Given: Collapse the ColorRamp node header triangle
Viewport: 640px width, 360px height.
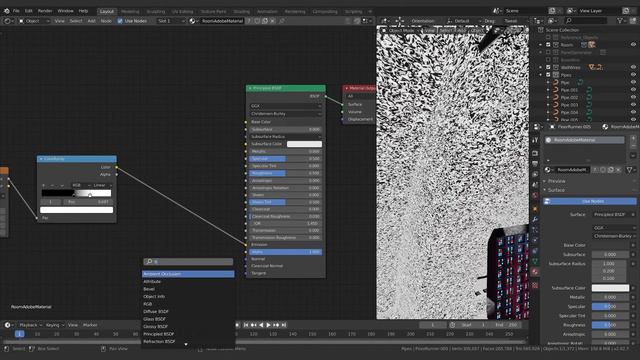Looking at the screenshot, I should click(x=41, y=159).
